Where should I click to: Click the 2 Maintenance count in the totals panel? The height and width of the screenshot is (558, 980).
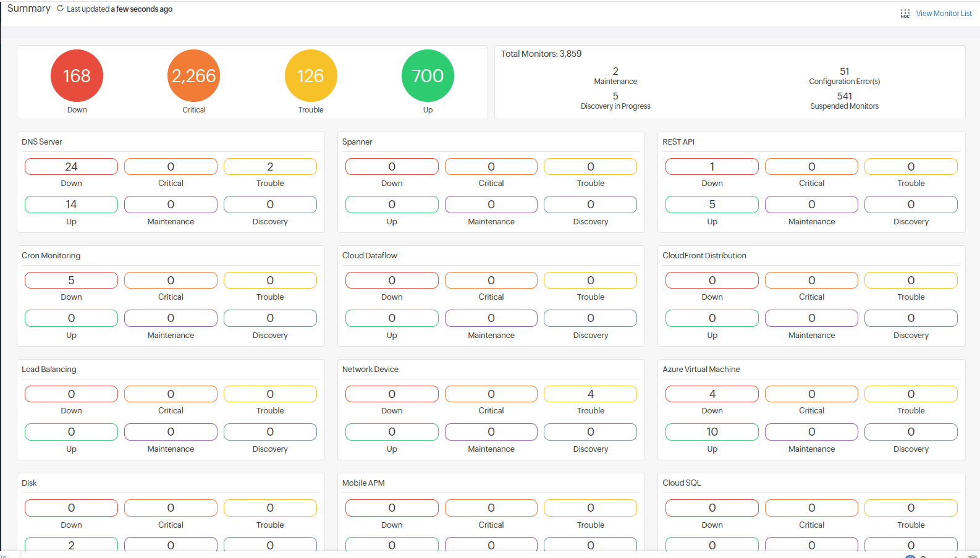point(615,72)
